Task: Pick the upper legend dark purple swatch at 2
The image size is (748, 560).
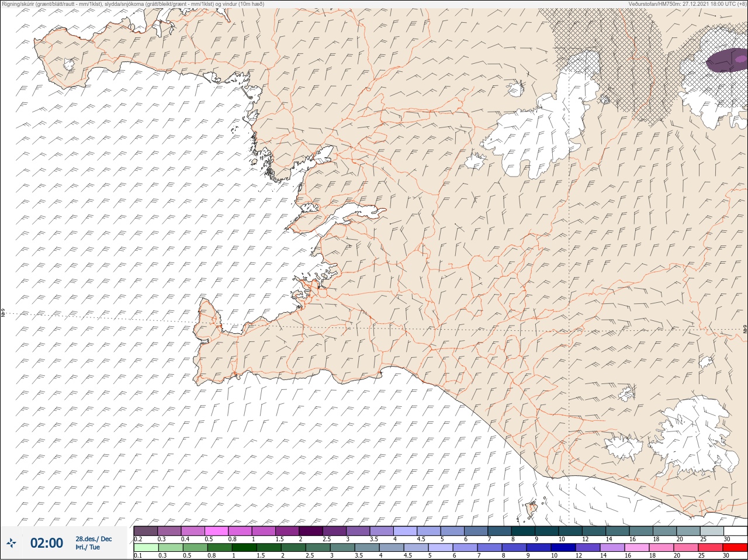Action: coord(311,531)
